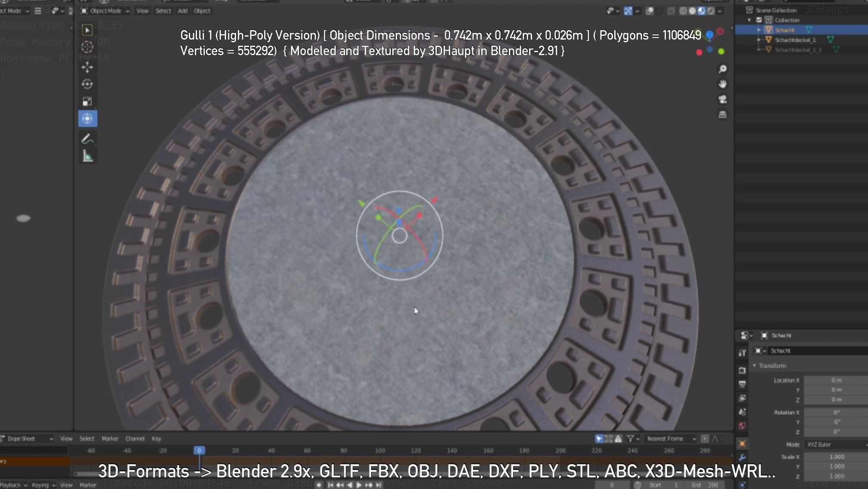
Task: Switch to rendered shading mode
Action: tap(711, 11)
